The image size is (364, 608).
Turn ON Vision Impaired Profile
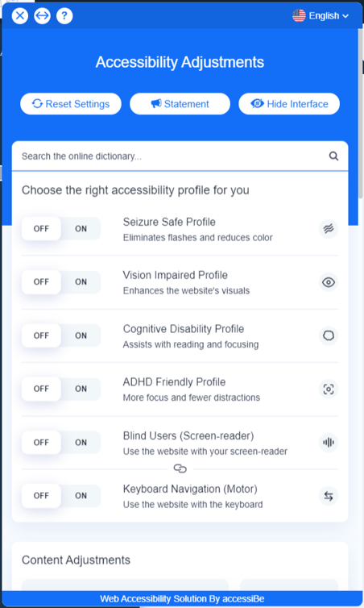pyautogui.click(x=81, y=282)
